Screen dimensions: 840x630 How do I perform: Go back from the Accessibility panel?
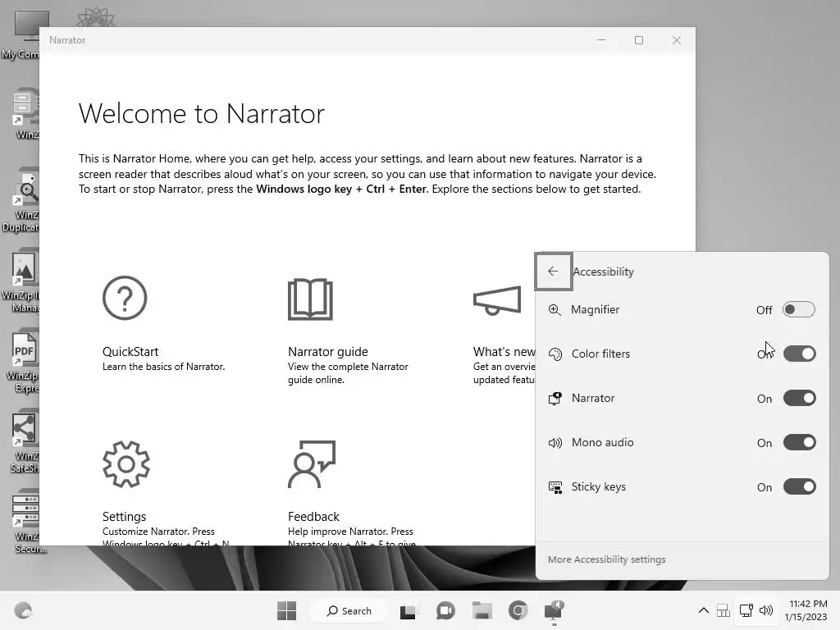point(554,271)
